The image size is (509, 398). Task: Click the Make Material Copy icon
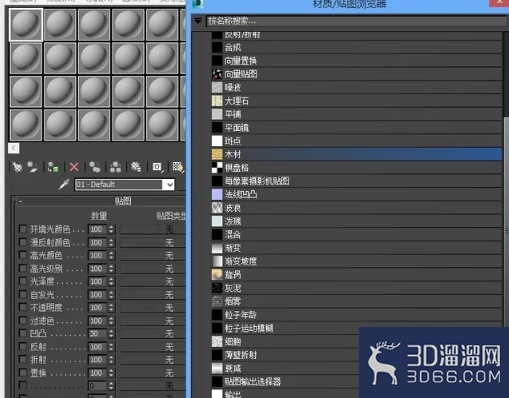tap(95, 167)
